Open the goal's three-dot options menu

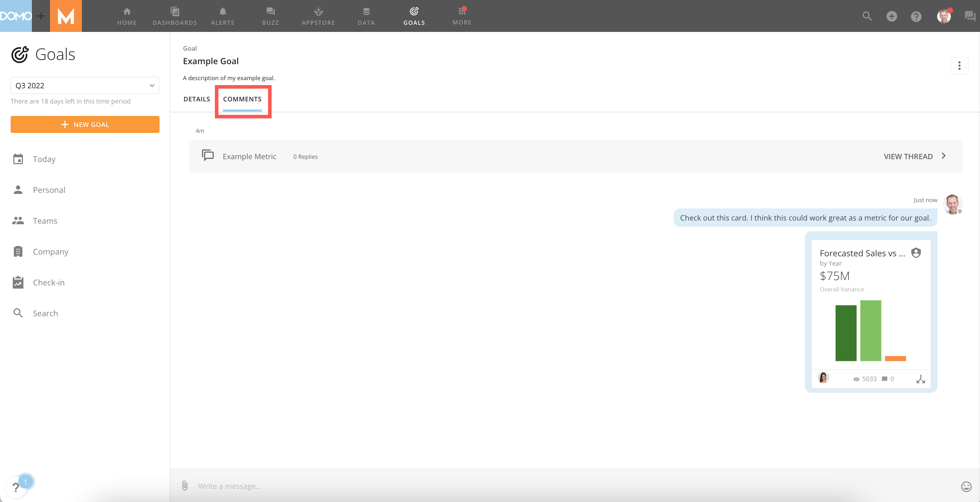point(959,66)
